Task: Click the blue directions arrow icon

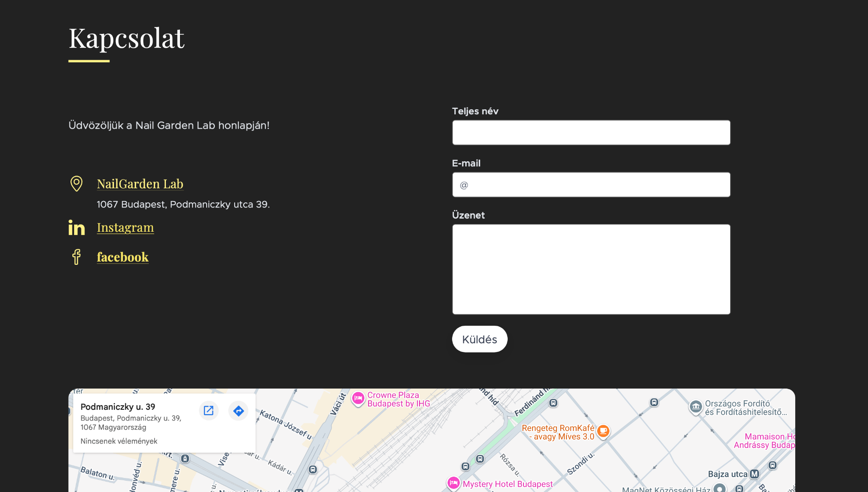Action: [238, 410]
